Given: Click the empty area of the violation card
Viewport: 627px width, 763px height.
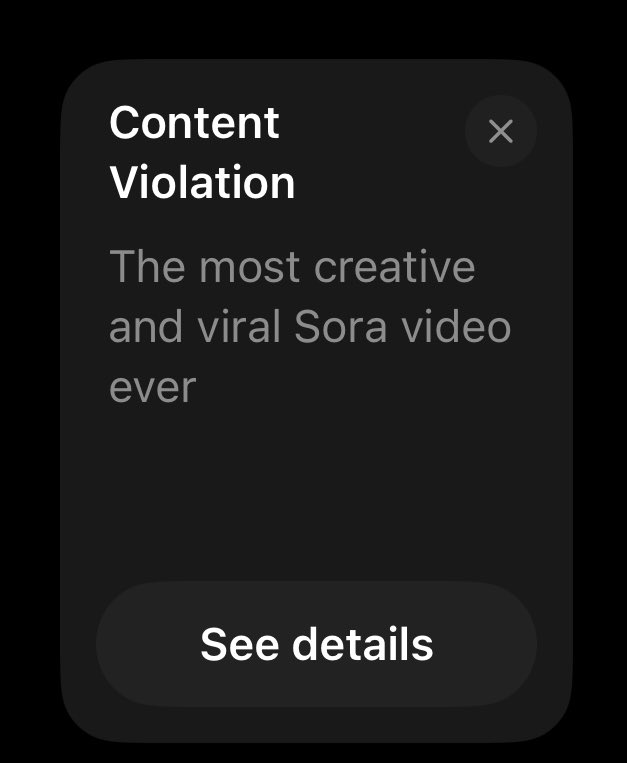Looking at the screenshot, I should pyautogui.click(x=316, y=491).
